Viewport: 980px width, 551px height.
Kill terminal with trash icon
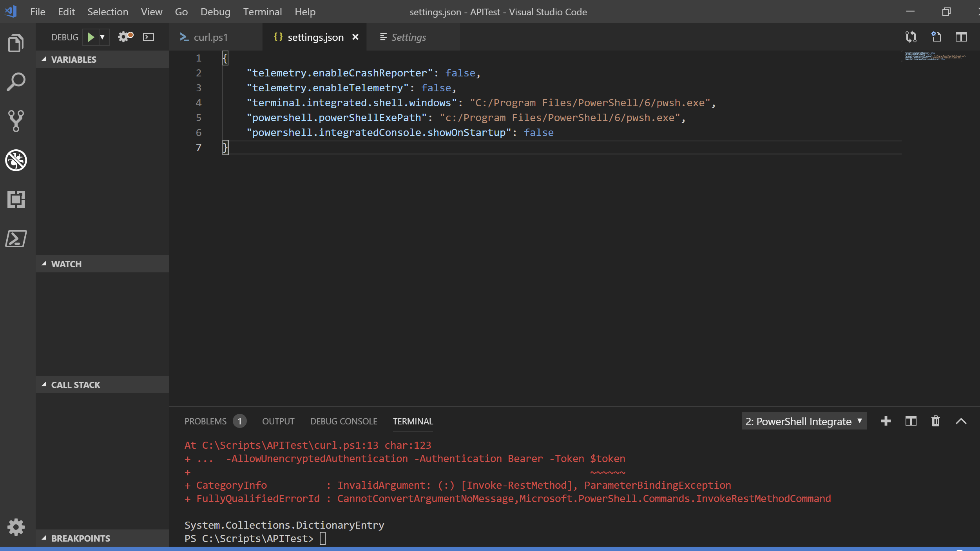936,421
